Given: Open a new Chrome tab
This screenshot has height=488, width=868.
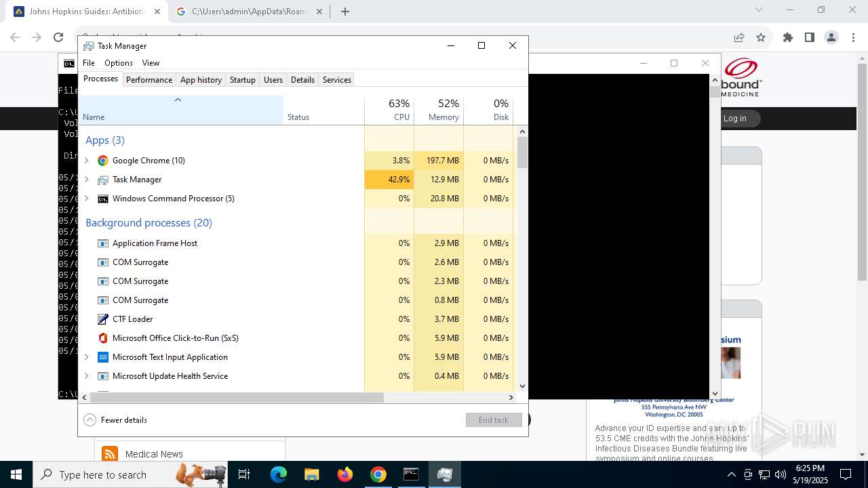Looking at the screenshot, I should coord(345,12).
